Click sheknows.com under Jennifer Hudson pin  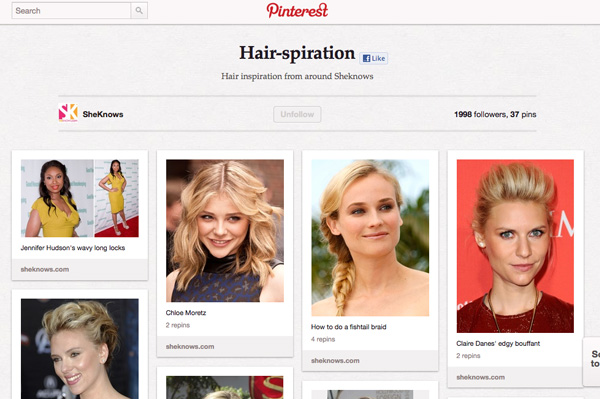point(45,269)
